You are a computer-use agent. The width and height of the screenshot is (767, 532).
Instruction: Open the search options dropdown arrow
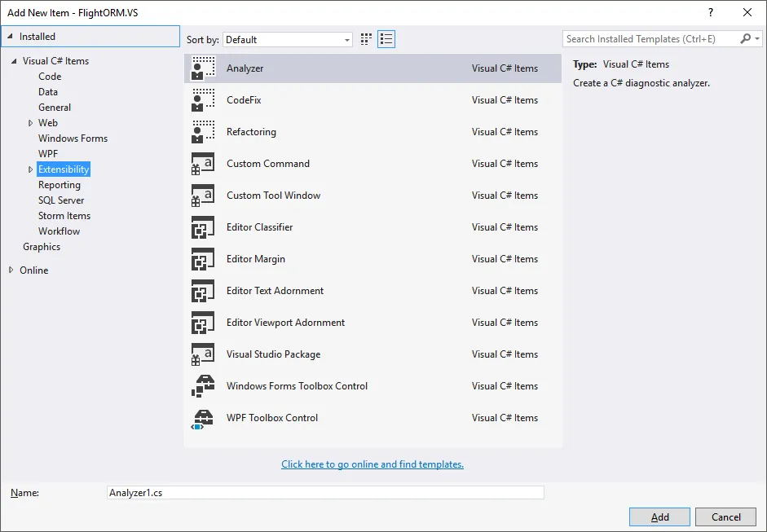coord(757,38)
